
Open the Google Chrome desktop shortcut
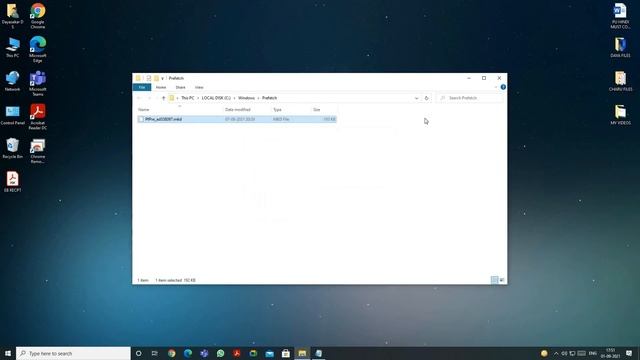tap(38, 16)
